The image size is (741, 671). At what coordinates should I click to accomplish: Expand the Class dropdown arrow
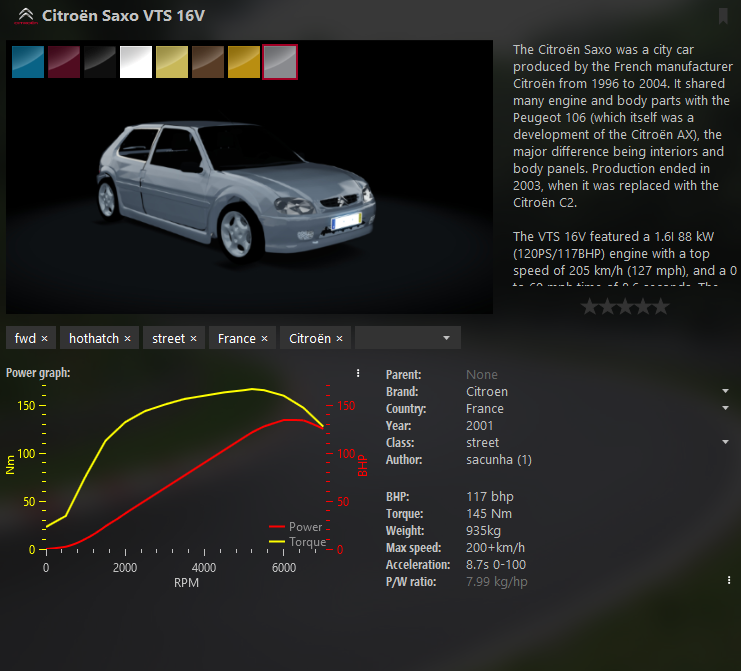click(x=725, y=442)
